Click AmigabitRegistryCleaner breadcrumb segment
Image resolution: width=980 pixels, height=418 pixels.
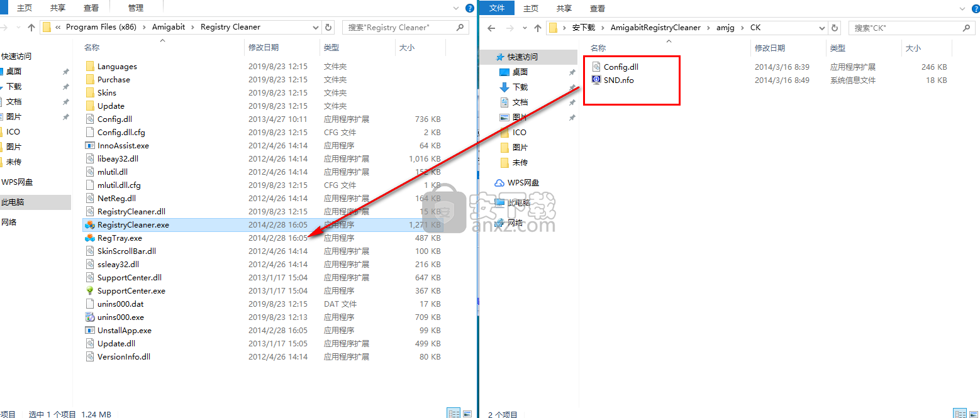tap(654, 28)
